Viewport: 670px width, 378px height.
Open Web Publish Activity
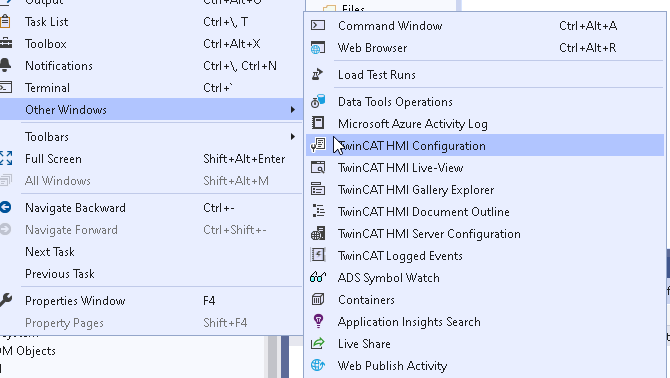(x=485, y=366)
